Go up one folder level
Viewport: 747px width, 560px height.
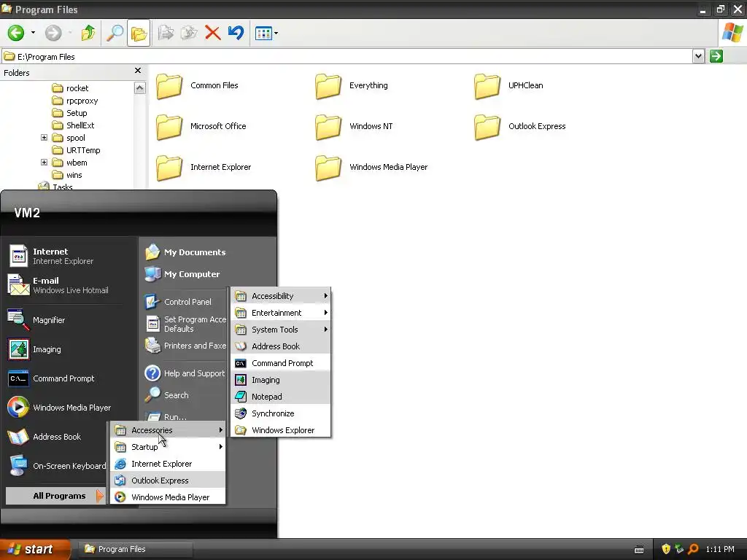click(x=88, y=33)
